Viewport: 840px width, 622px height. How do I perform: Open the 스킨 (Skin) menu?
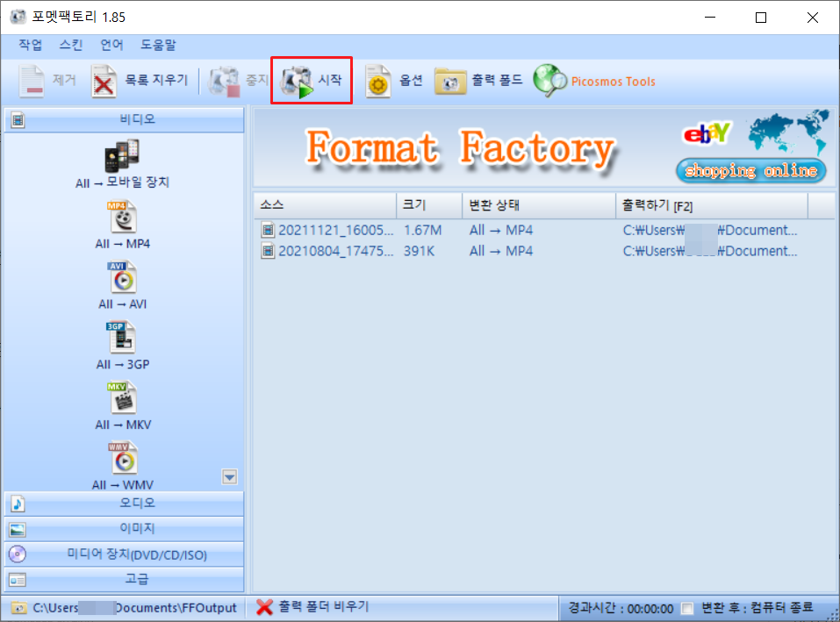pyautogui.click(x=71, y=45)
